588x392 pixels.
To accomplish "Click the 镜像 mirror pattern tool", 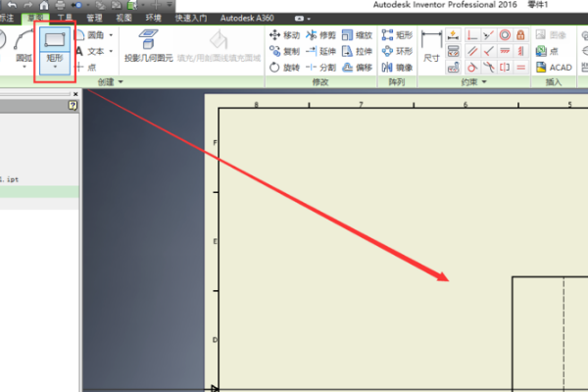I will [x=398, y=68].
